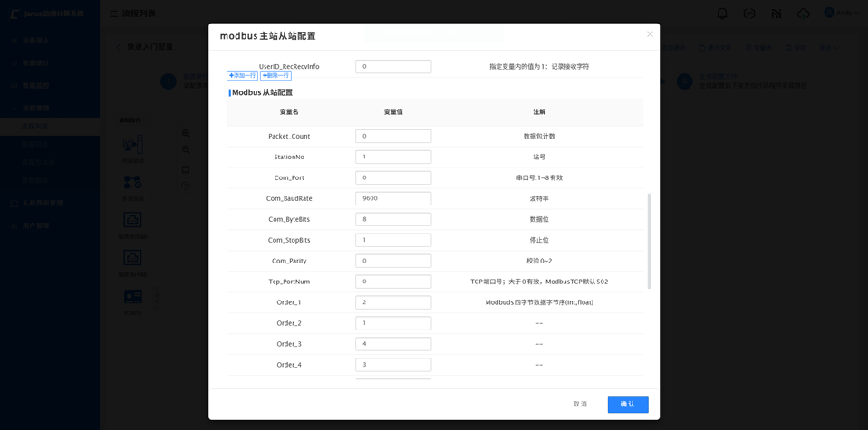Click the Tcp_PortNum value field
The width and height of the screenshot is (868, 430).
point(393,282)
